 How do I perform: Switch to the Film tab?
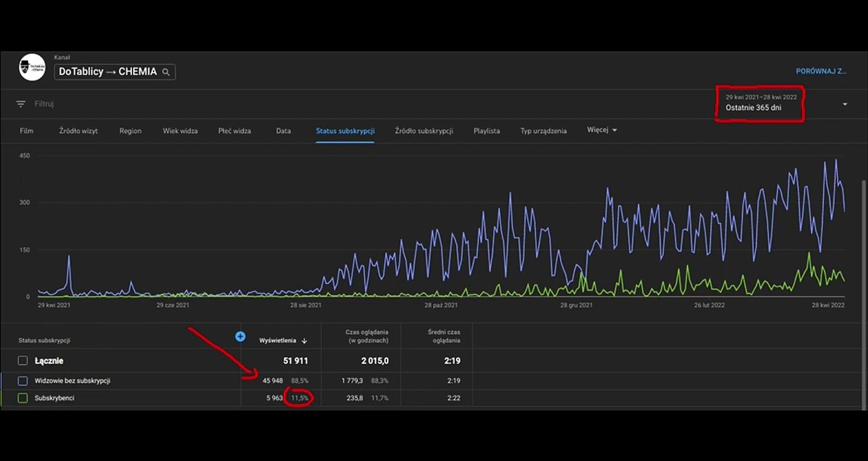coord(26,131)
